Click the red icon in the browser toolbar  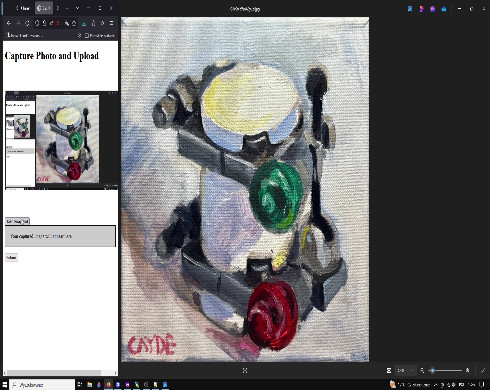pos(57,23)
